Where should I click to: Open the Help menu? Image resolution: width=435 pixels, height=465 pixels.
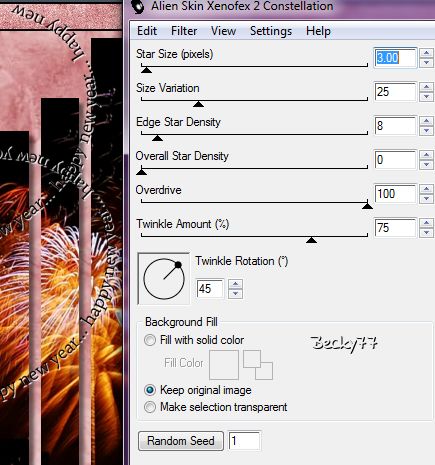(x=318, y=31)
